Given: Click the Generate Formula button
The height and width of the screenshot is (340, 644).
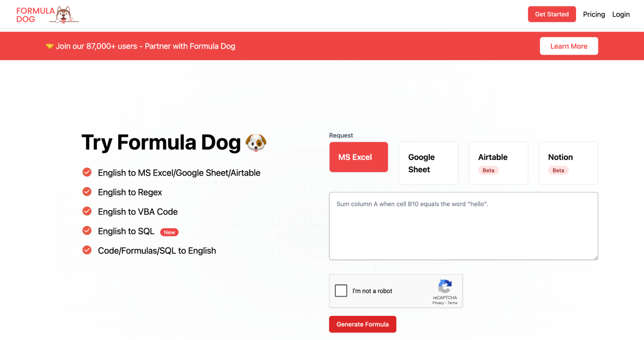Looking at the screenshot, I should [x=362, y=324].
